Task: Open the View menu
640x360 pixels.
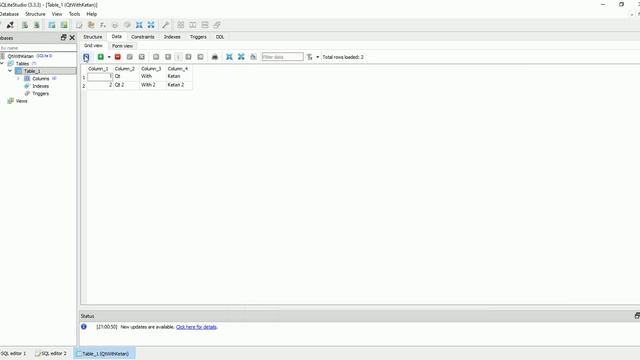Action: point(57,14)
